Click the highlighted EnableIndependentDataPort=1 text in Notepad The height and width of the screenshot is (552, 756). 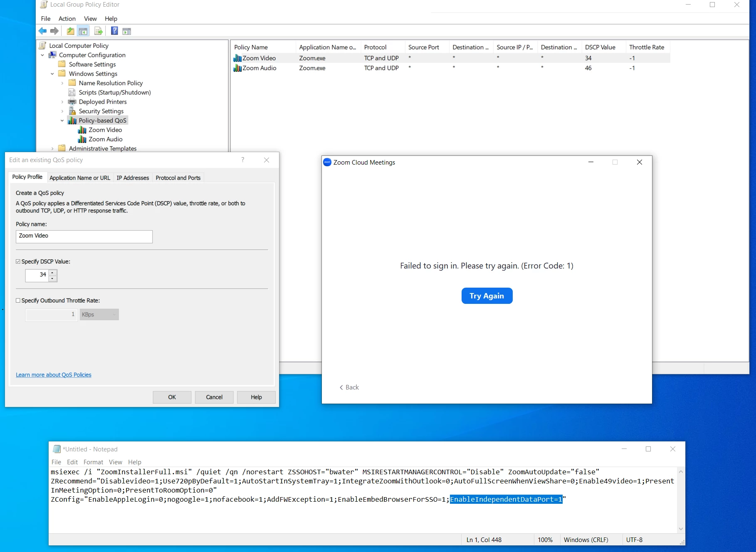(506, 499)
